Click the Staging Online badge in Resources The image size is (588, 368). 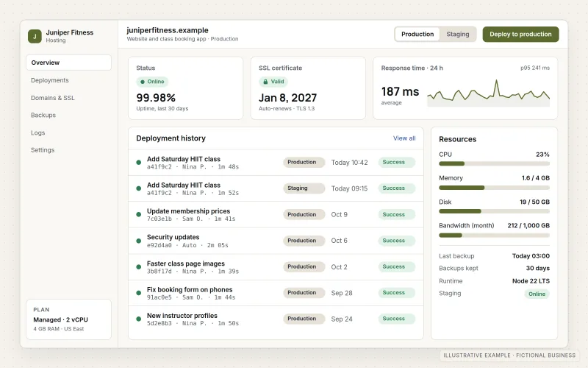pyautogui.click(x=537, y=294)
